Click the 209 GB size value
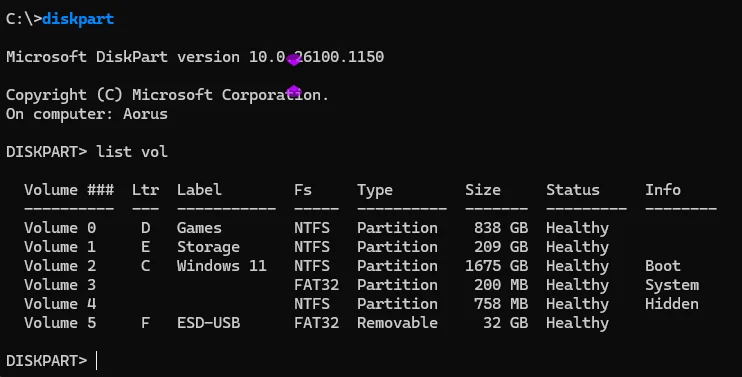Image resolution: width=742 pixels, height=377 pixels. (x=501, y=247)
